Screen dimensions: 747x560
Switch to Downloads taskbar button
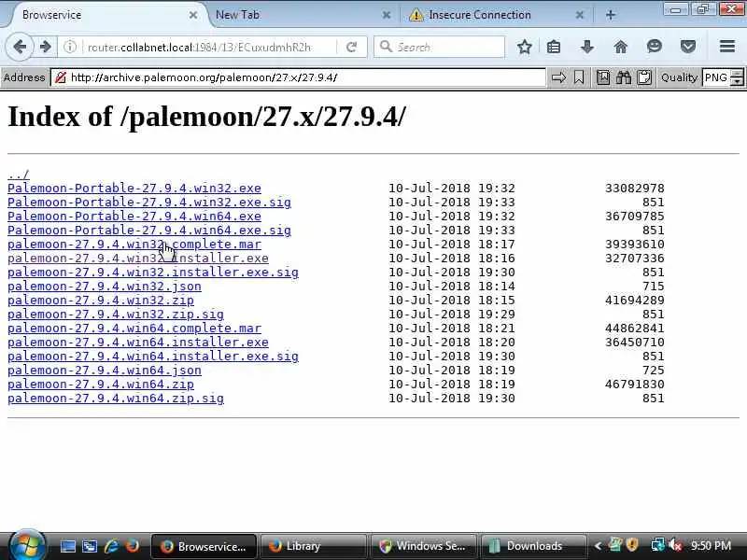[532, 546]
